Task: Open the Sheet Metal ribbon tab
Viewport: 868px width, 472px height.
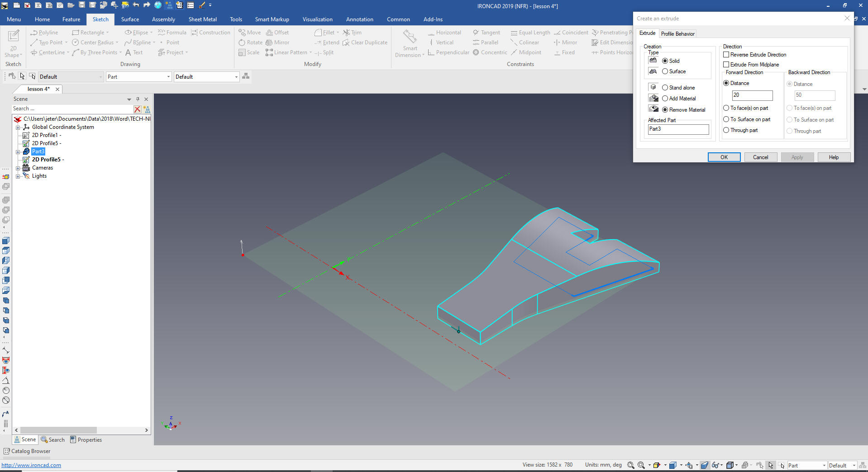Action: coord(202,19)
